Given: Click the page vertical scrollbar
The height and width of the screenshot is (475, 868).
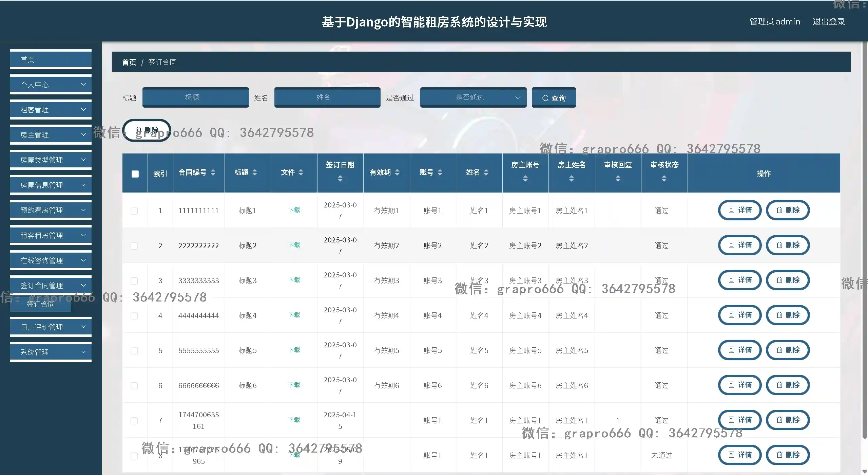Looking at the screenshot, I should [864, 238].
